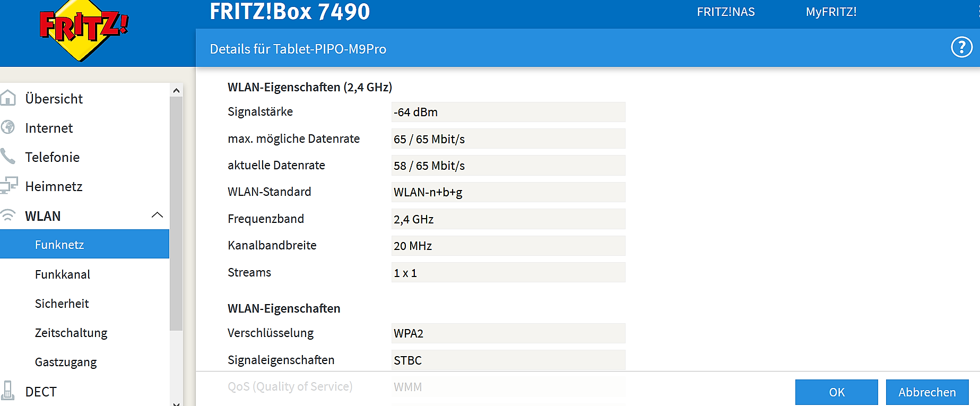The image size is (980, 406).
Task: Open the Heimnetz menu entry
Action: tap(54, 186)
